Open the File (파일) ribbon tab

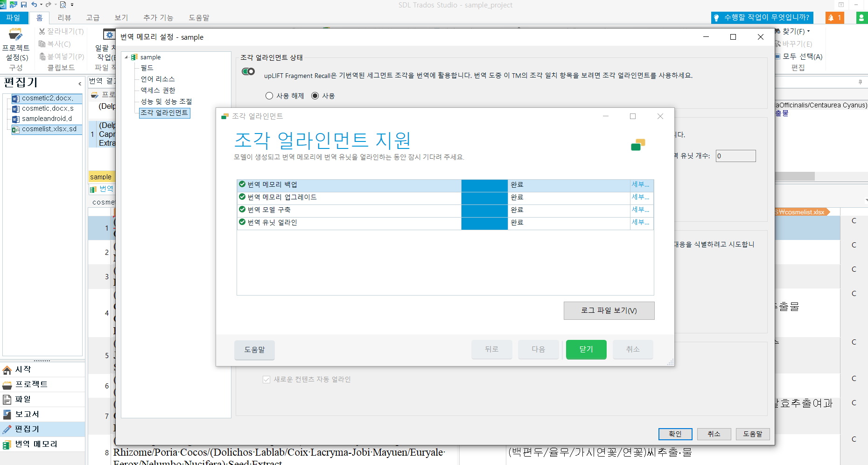click(x=14, y=18)
